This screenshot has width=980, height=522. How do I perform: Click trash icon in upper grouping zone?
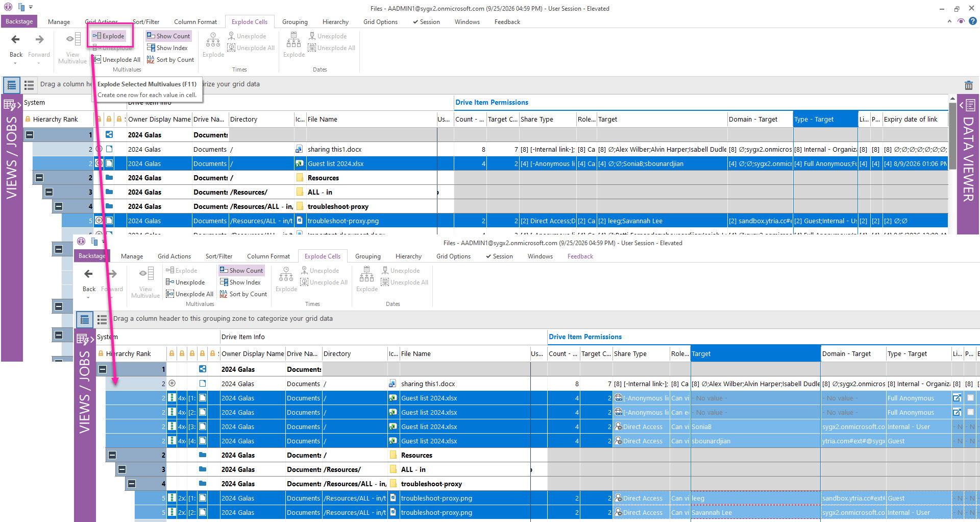968,85
